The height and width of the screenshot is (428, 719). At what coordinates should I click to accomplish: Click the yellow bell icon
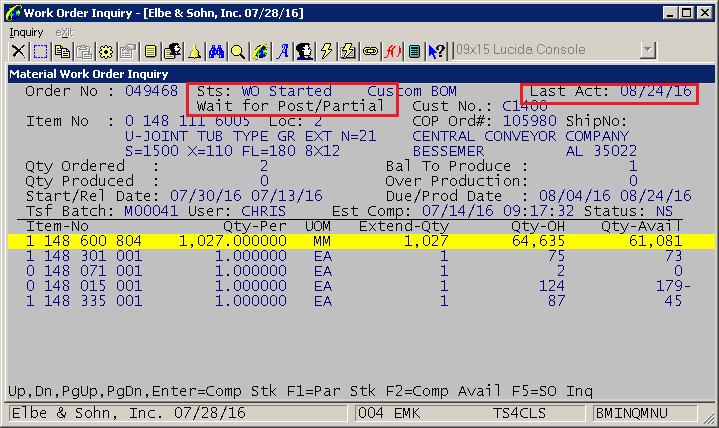point(194,51)
